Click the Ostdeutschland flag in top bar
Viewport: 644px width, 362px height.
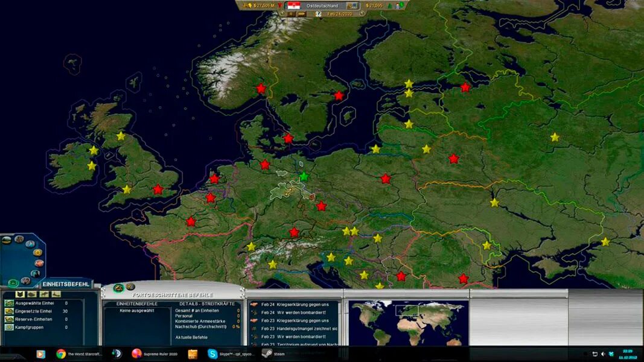click(x=294, y=6)
